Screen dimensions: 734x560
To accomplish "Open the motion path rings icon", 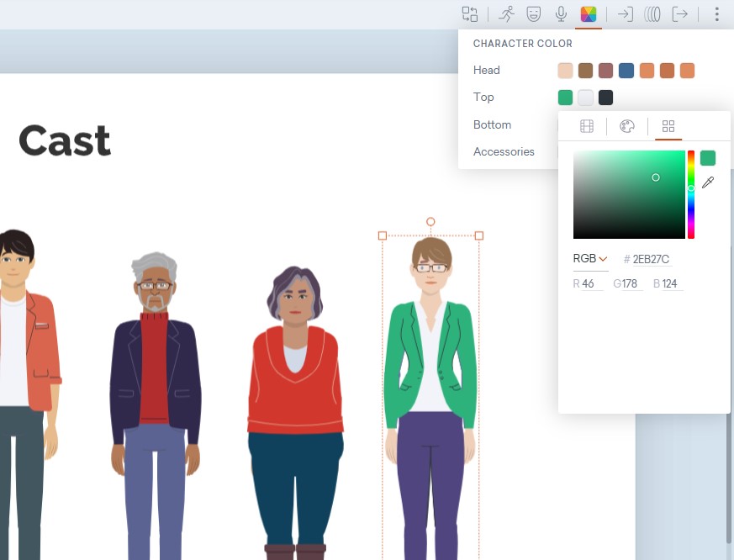I will [x=652, y=14].
